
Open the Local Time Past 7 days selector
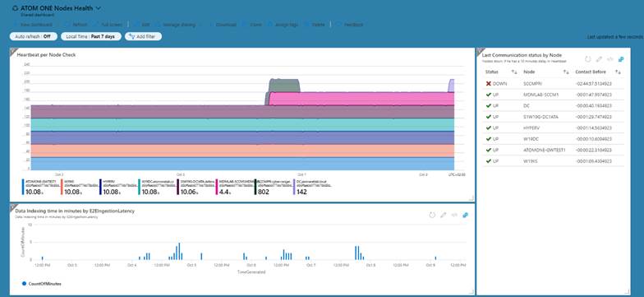click(x=90, y=36)
